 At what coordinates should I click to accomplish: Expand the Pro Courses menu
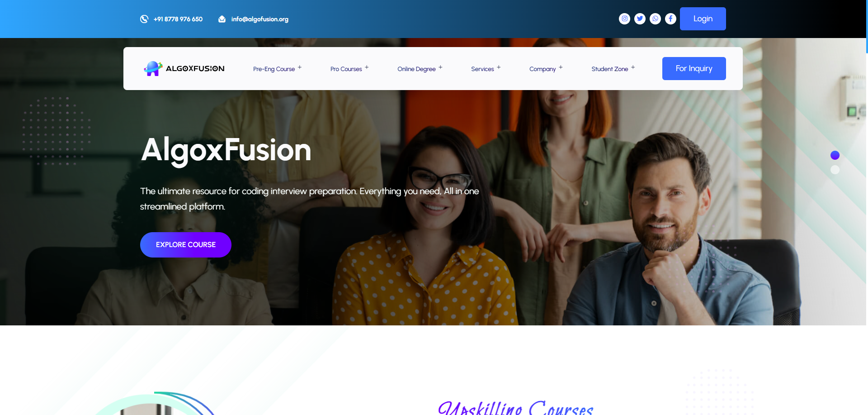pos(349,69)
